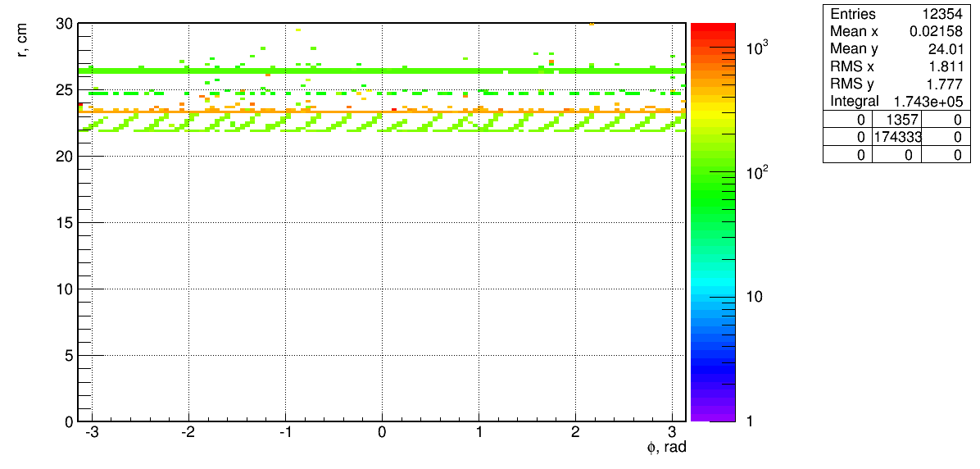Click the x-axis tick label -3
Image resolution: width=980 pixels, height=469 pixels.
point(92,433)
